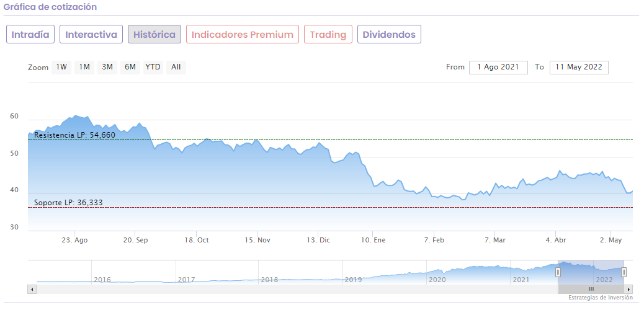Click the To date field
644x310 pixels.
click(x=579, y=67)
